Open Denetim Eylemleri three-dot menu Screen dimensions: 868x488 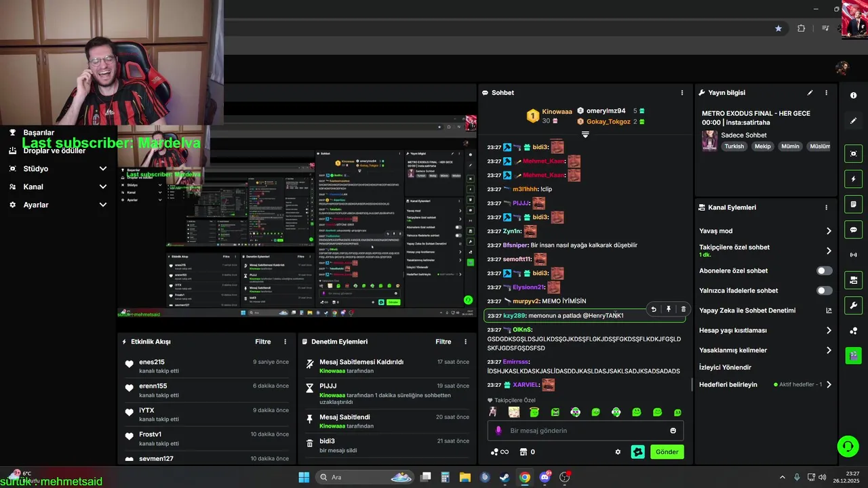tap(465, 342)
